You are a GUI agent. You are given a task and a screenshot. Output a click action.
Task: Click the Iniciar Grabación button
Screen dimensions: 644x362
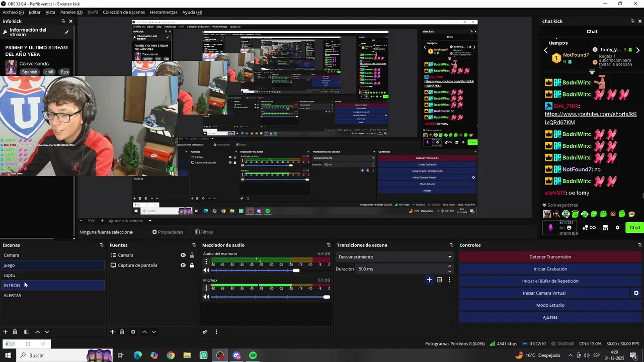click(550, 269)
